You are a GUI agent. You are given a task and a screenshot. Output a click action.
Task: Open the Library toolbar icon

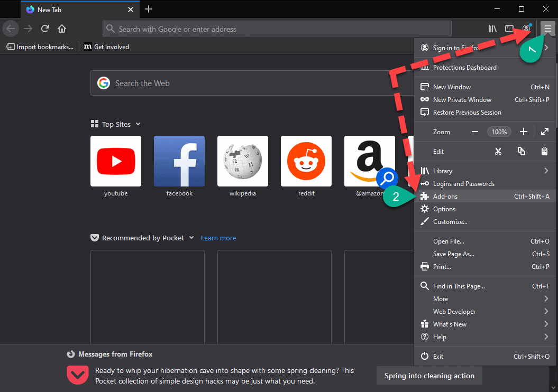pyautogui.click(x=492, y=29)
